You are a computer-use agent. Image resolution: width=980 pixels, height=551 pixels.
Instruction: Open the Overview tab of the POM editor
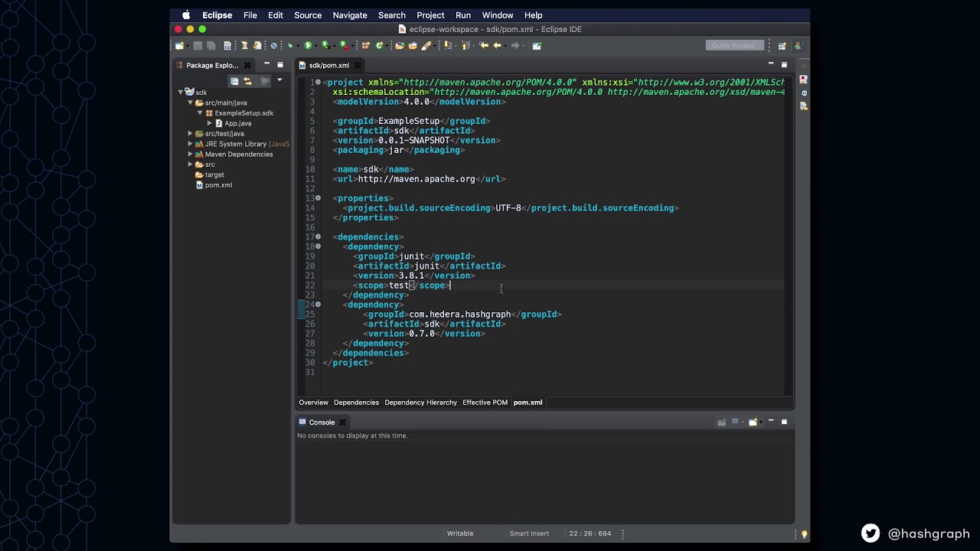(x=313, y=403)
